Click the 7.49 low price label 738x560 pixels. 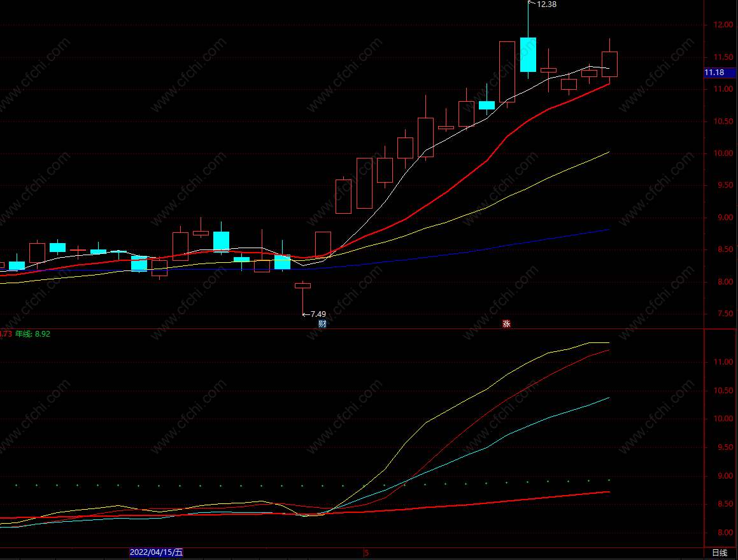coord(318,314)
